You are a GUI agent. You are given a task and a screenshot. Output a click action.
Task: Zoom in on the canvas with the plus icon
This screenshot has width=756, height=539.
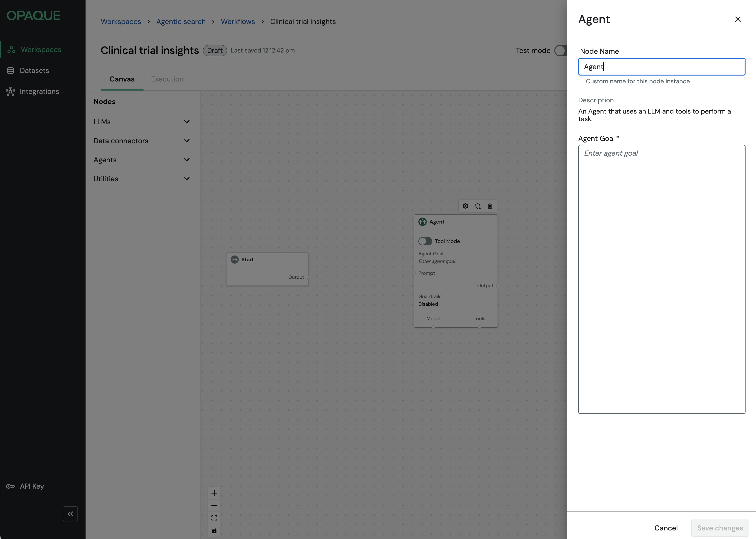214,493
